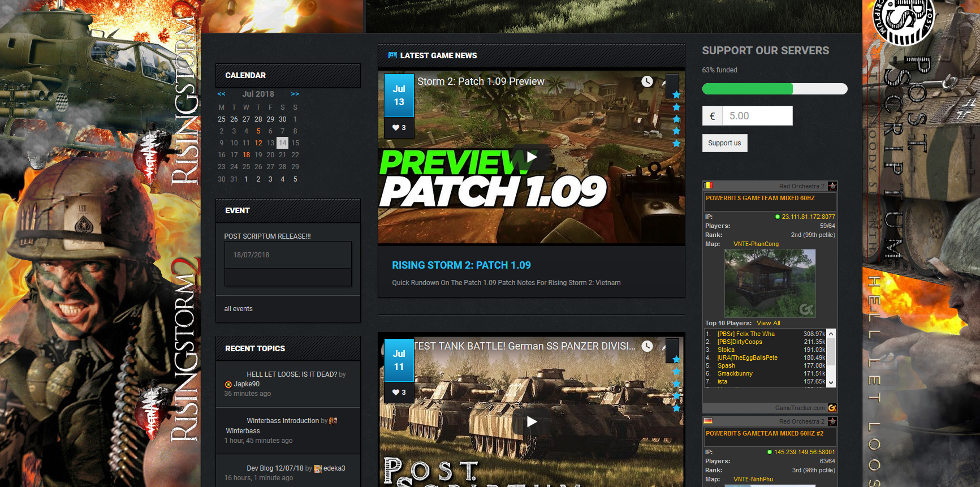
Task: Click edeka3 user avatar icon
Action: (318, 468)
